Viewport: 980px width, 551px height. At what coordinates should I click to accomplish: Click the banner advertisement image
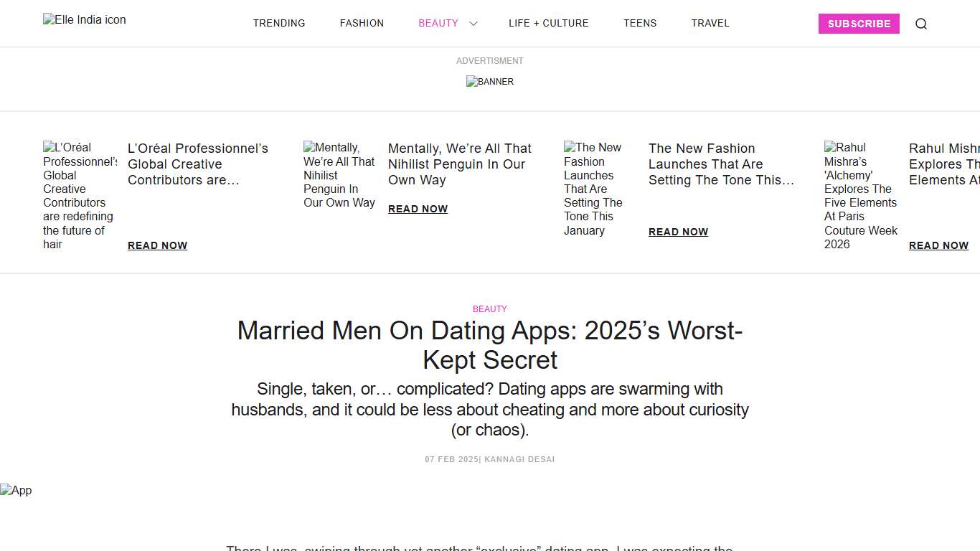coord(490,81)
